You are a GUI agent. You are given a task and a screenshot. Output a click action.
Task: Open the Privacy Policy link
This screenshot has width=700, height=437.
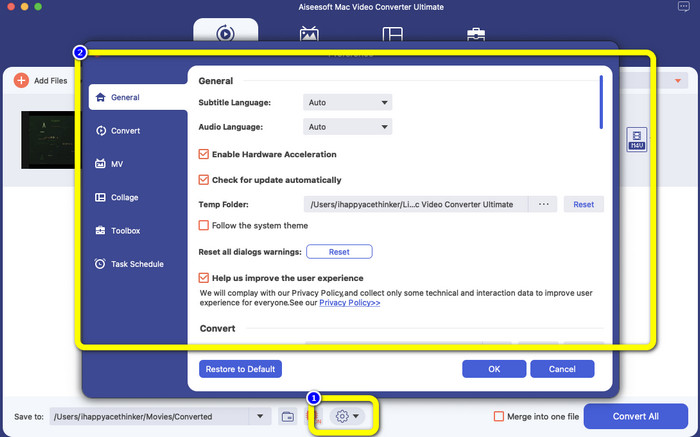tap(350, 303)
